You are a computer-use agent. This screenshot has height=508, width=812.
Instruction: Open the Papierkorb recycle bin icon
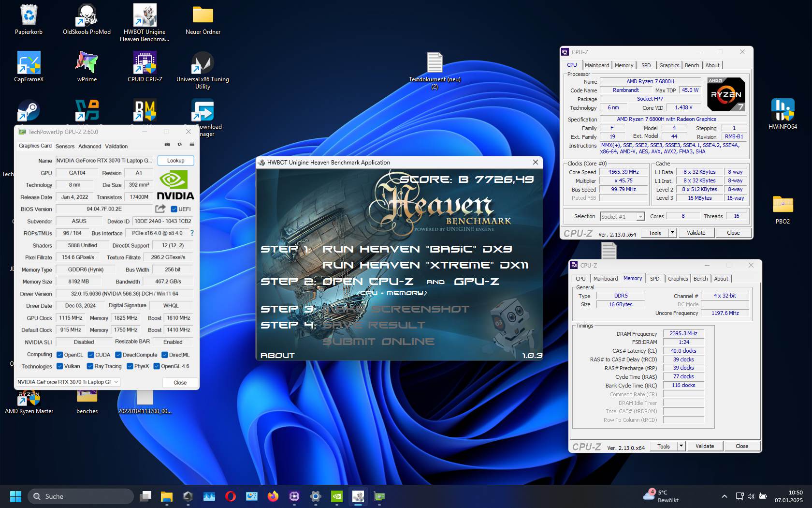[29, 19]
